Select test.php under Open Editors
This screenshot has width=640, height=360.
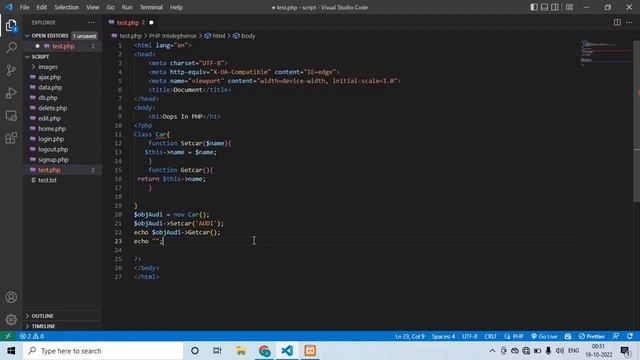tap(62, 46)
